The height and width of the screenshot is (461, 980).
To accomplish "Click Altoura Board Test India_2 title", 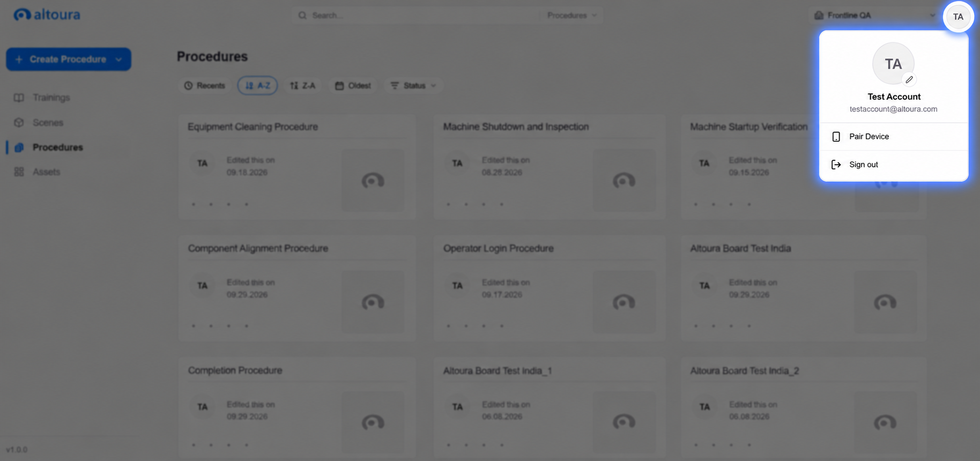I will (745, 371).
